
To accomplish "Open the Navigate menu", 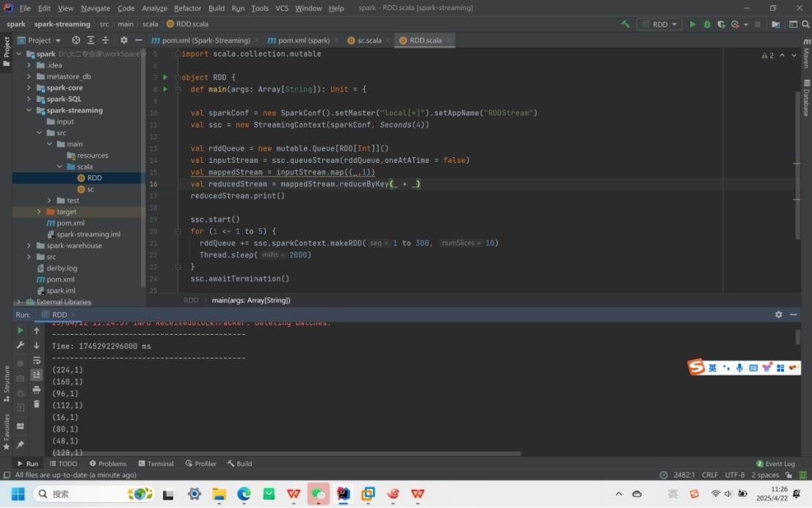I will [x=95, y=8].
